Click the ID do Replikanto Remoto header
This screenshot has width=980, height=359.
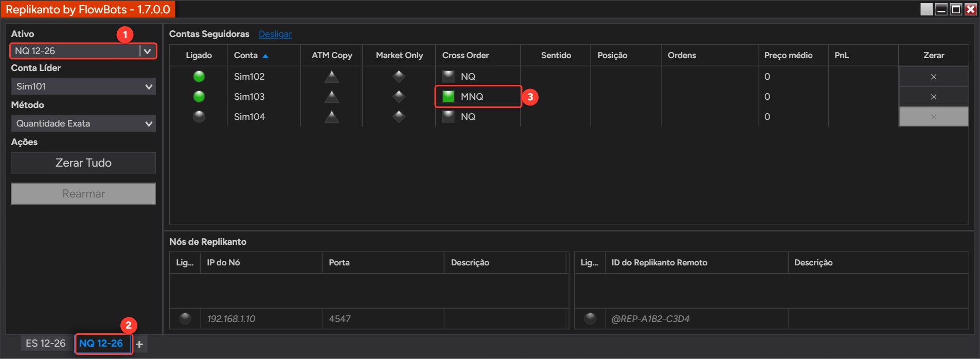click(x=697, y=263)
